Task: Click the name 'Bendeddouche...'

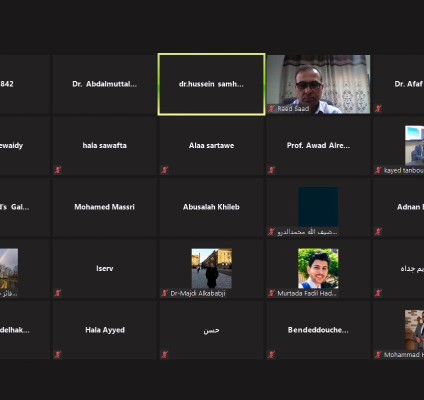Action: point(318,330)
